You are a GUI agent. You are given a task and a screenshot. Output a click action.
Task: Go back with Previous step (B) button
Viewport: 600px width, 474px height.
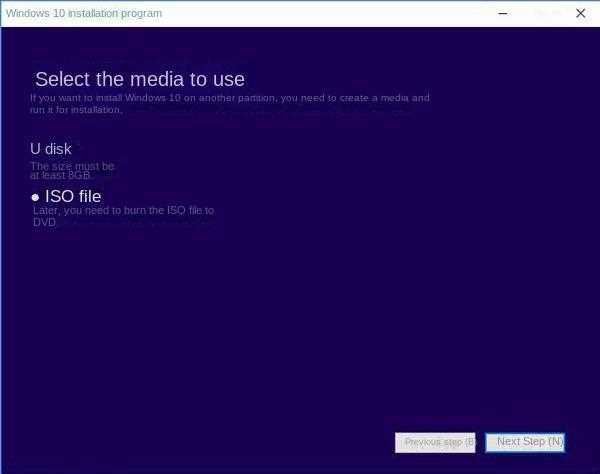click(x=435, y=443)
